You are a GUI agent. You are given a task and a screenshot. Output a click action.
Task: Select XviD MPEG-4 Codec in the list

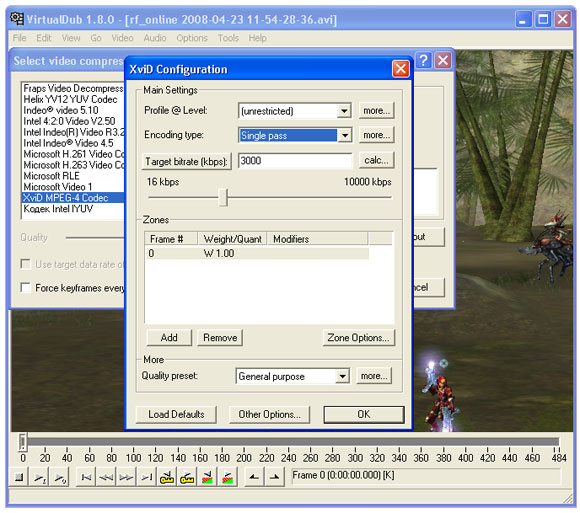point(73,198)
